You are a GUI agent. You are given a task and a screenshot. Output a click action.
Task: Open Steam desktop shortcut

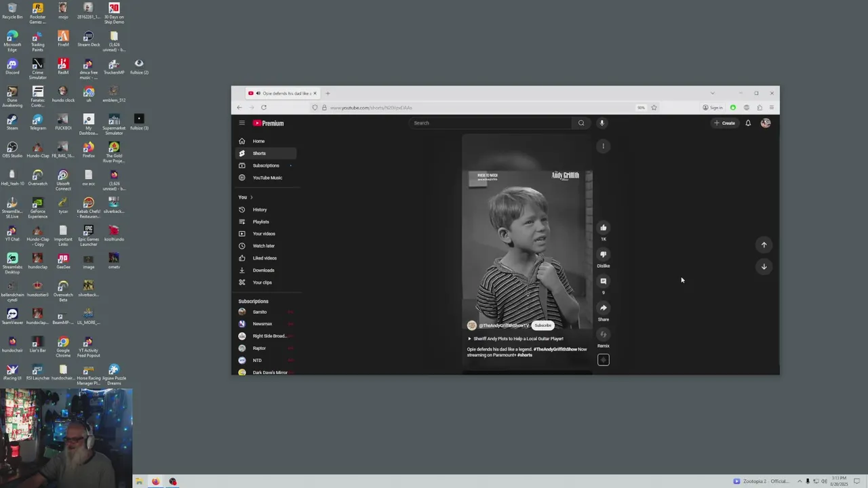(x=12, y=123)
